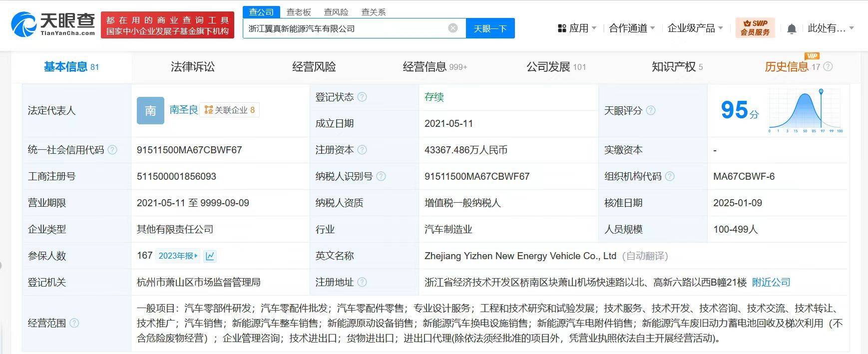Screen dimensions: 868x354
Task: Select the 查老板 search tab
Action: (x=299, y=12)
